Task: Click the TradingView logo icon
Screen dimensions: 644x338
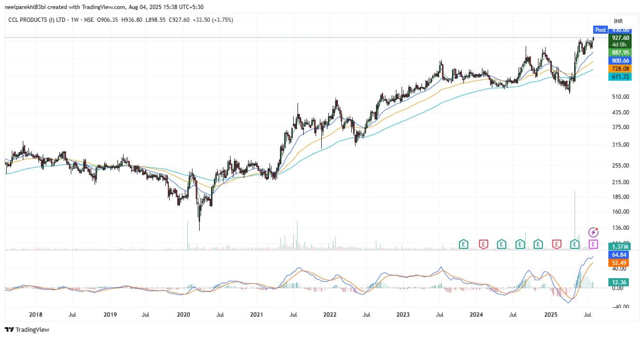Action: [10, 329]
